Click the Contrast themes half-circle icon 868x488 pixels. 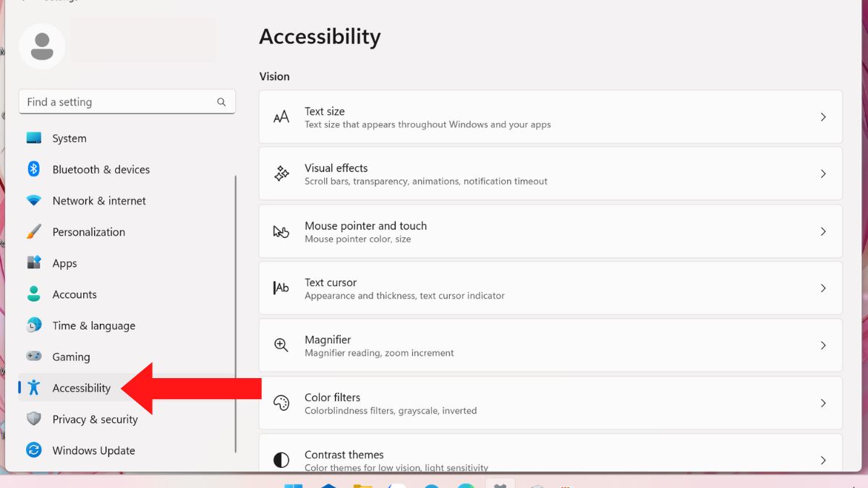[x=281, y=460]
